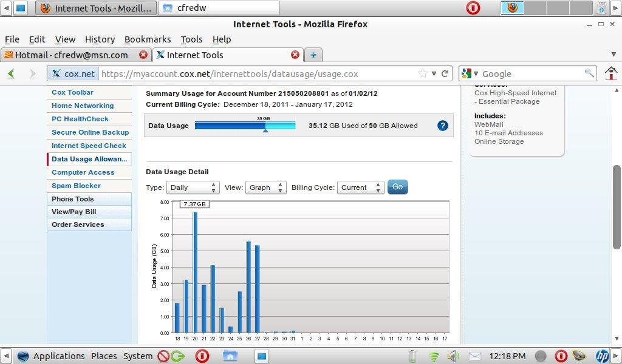Screen dimensions: 622x364
Task: Click the green logout arrow icon
Action: pos(178,356)
